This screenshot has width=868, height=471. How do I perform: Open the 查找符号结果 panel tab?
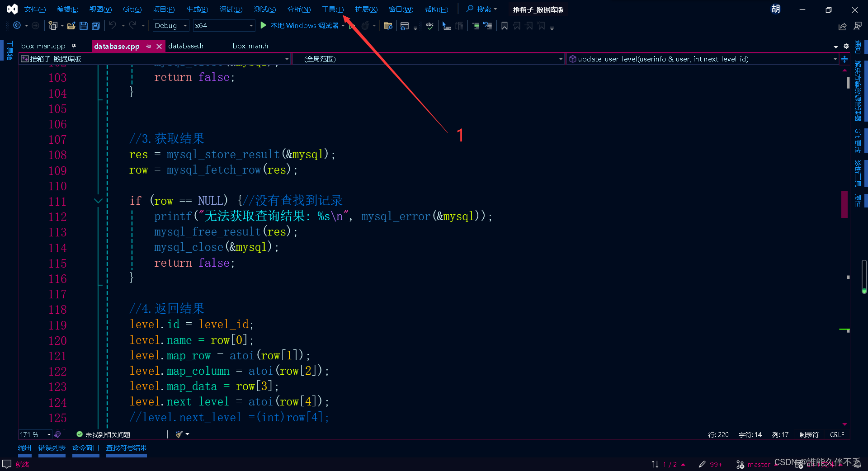point(127,448)
